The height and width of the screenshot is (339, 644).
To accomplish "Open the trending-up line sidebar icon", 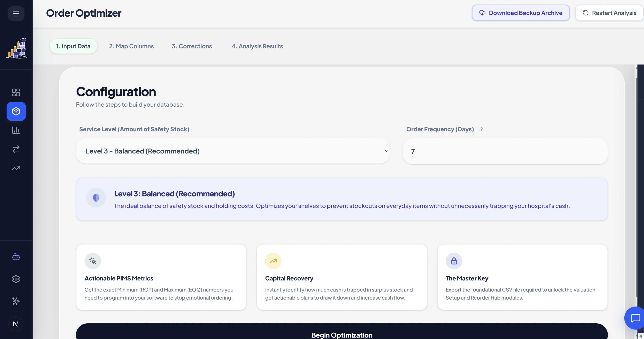I will (16, 168).
